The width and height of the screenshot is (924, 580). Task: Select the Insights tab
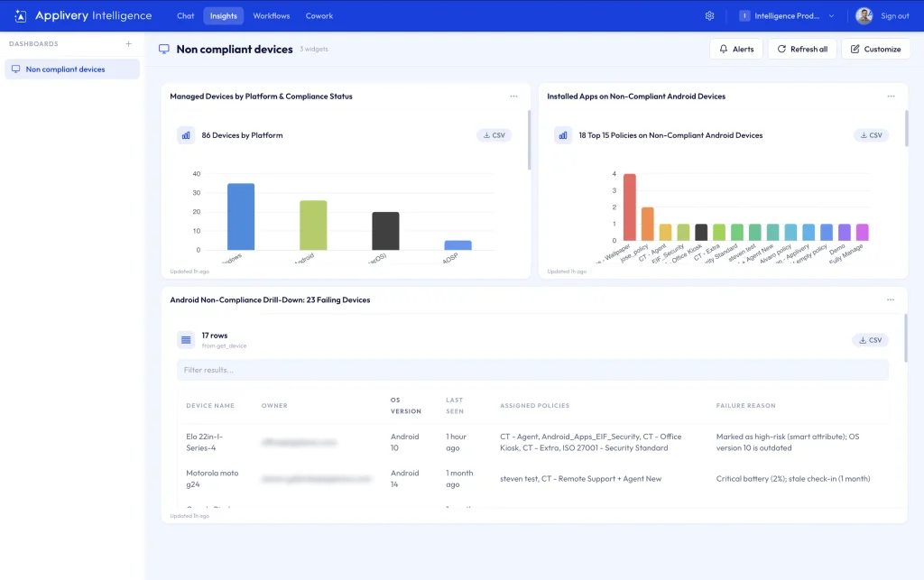tap(224, 16)
